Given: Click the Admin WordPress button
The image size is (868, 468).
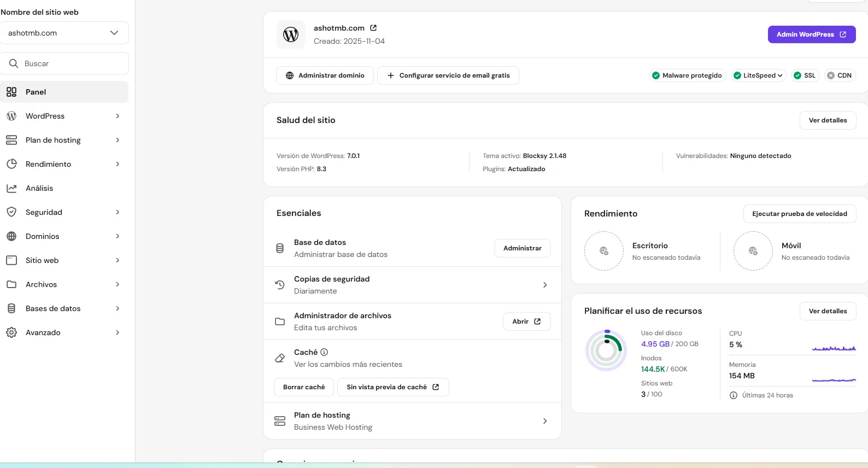Looking at the screenshot, I should (x=812, y=34).
